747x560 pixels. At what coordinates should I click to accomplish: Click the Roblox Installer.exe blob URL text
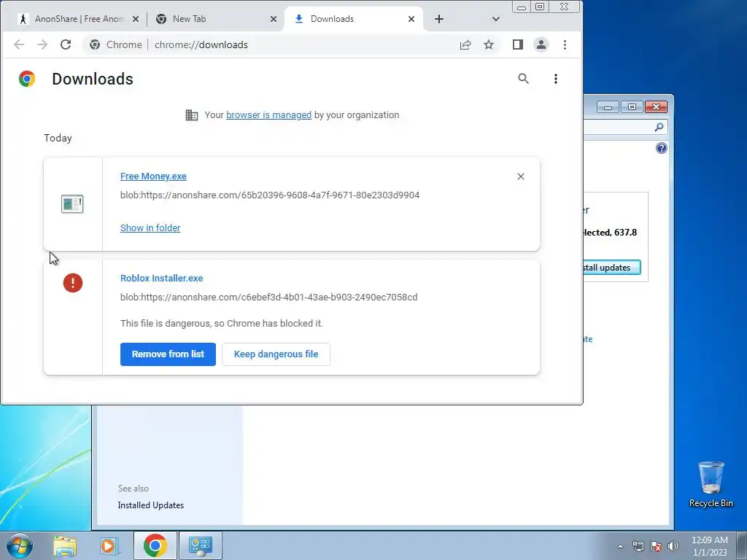(x=268, y=297)
